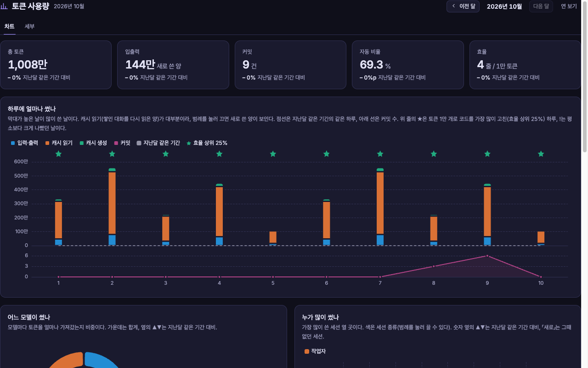Select the green star above day 10
588x368 pixels.
tap(541, 154)
